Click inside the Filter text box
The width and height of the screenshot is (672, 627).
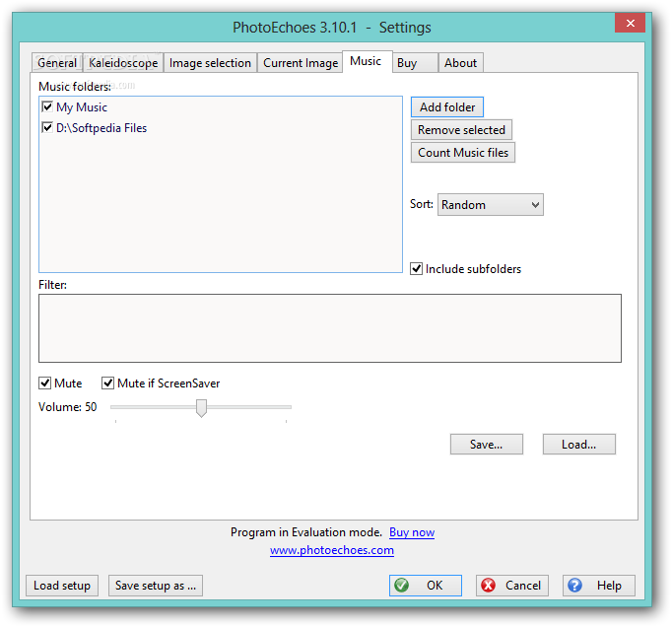click(330, 328)
